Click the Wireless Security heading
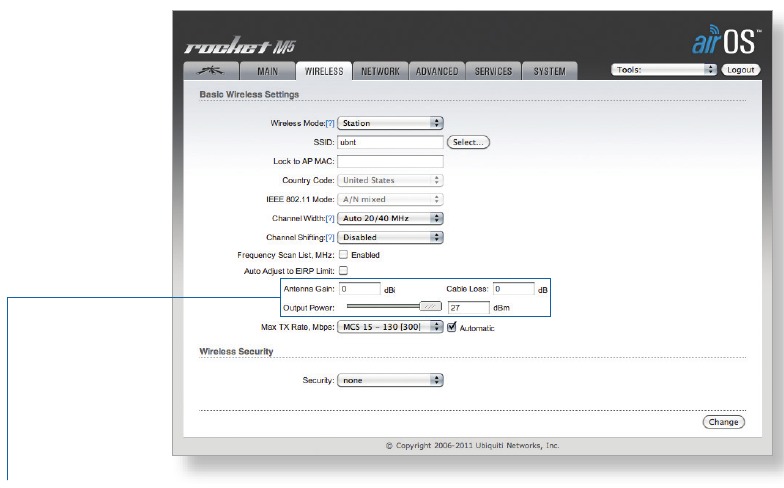784x488 pixels. (x=236, y=352)
